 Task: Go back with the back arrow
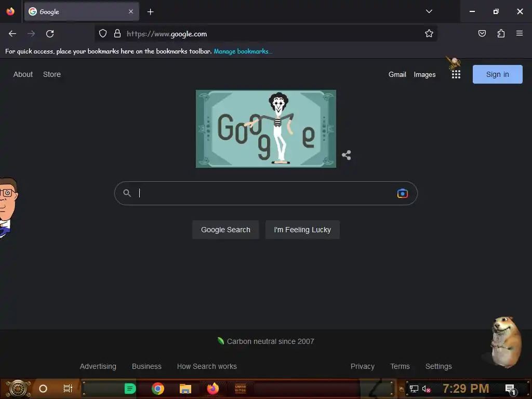pyautogui.click(x=12, y=34)
